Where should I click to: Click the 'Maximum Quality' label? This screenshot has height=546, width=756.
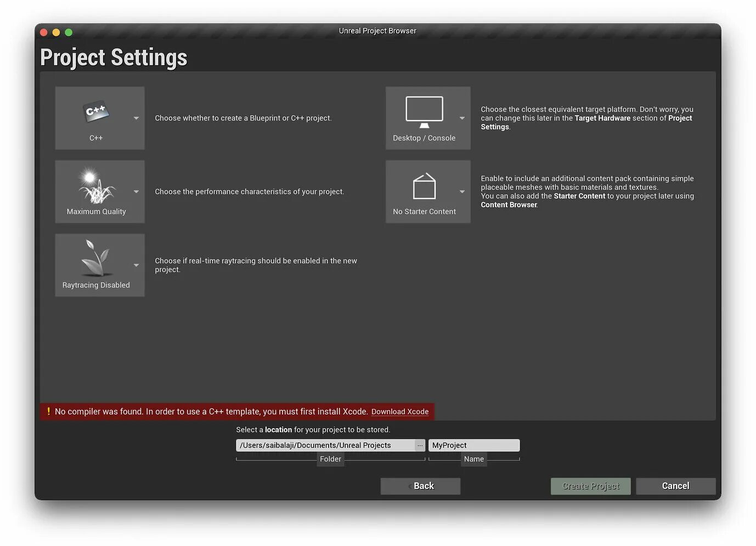96,212
